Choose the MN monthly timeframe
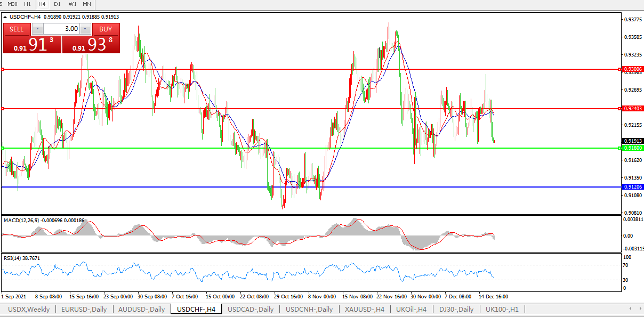 click(86, 4)
